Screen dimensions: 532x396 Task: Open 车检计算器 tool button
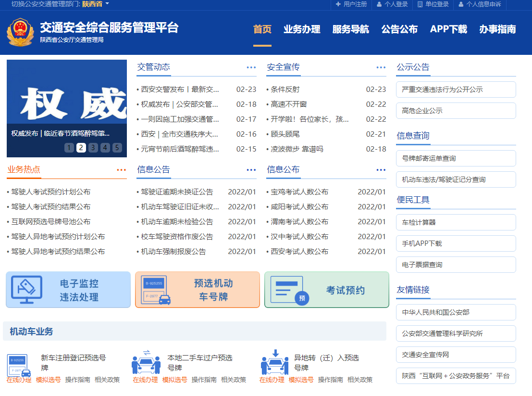[456, 222]
